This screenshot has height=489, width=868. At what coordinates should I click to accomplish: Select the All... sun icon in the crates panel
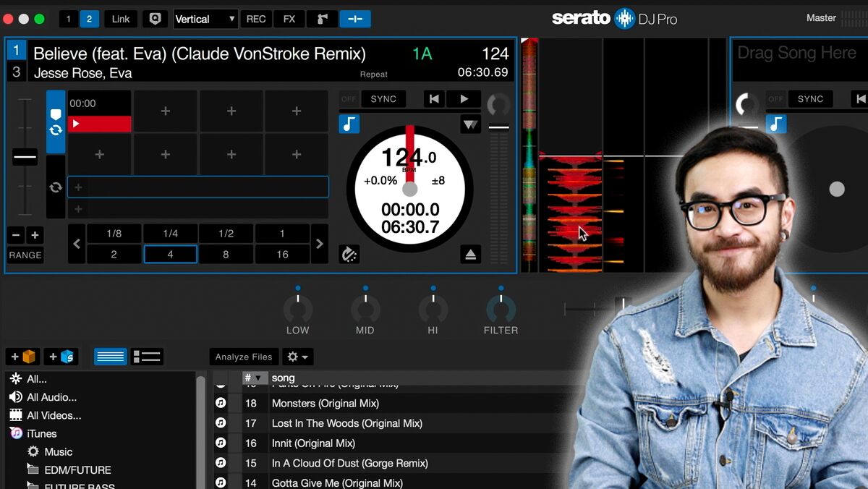coord(15,378)
